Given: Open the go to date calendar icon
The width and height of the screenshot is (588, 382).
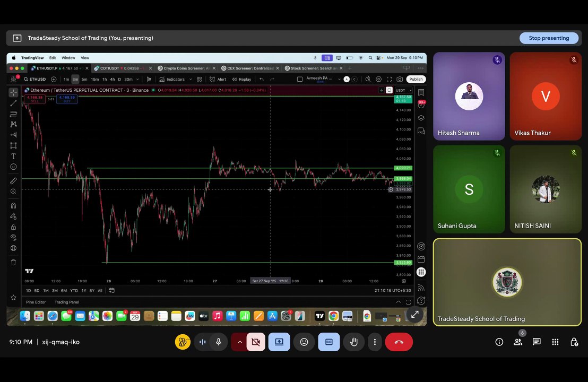Looking at the screenshot, I should pos(112,291).
